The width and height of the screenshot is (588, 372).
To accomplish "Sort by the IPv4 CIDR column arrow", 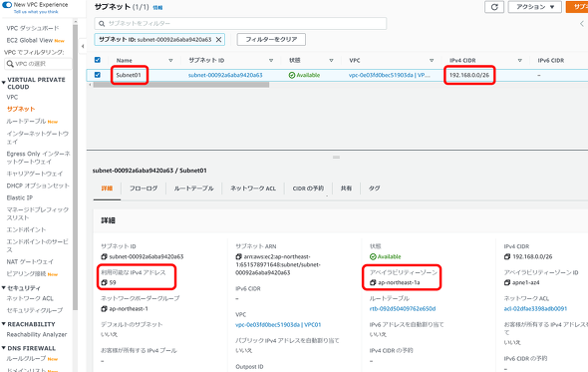I will click(520, 60).
